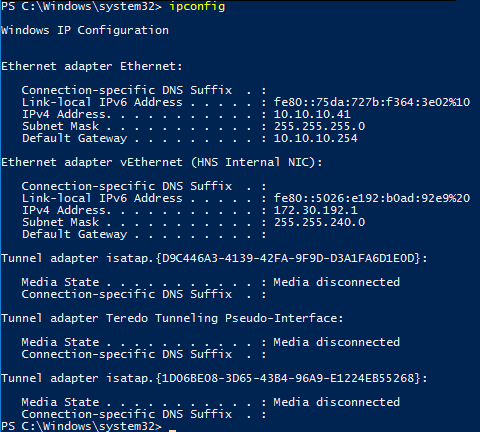The image size is (480, 432).
Task: Click the empty Default Gateway line for vEthernet
Action: tap(144, 234)
